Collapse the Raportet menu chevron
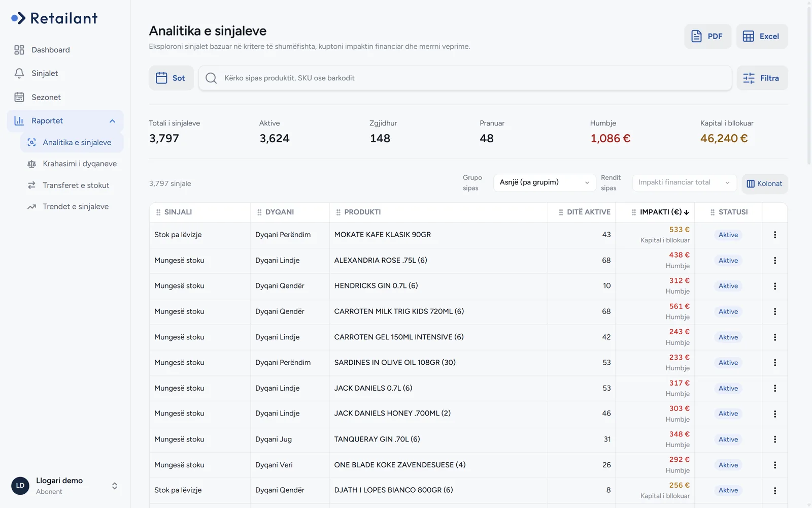This screenshot has width=812, height=508. (x=112, y=121)
